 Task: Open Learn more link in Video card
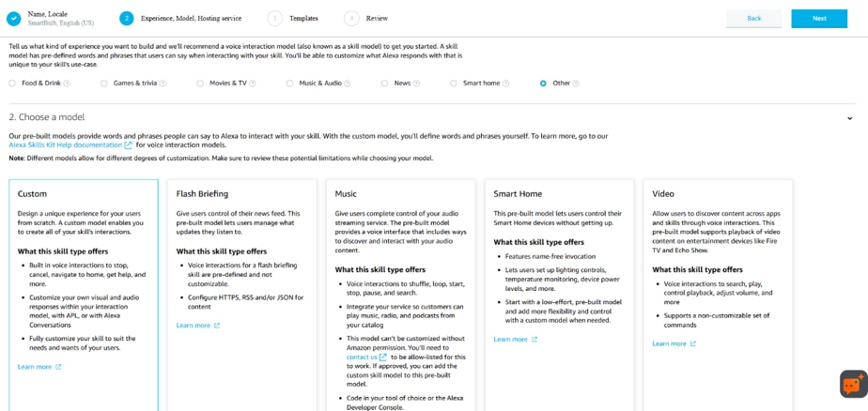[x=669, y=343]
